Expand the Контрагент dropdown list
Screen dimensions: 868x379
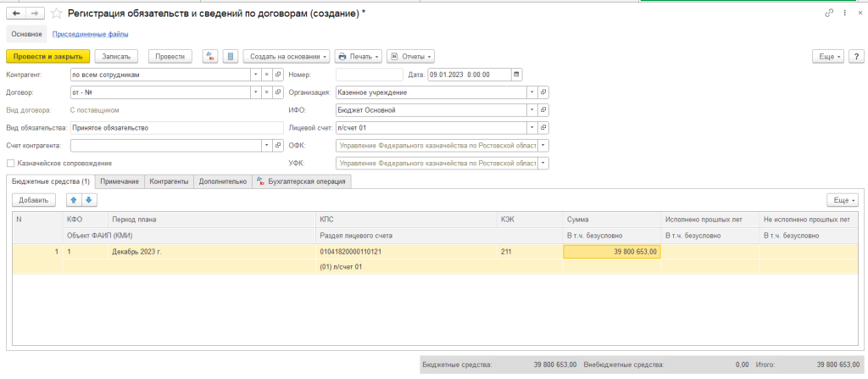(x=256, y=75)
